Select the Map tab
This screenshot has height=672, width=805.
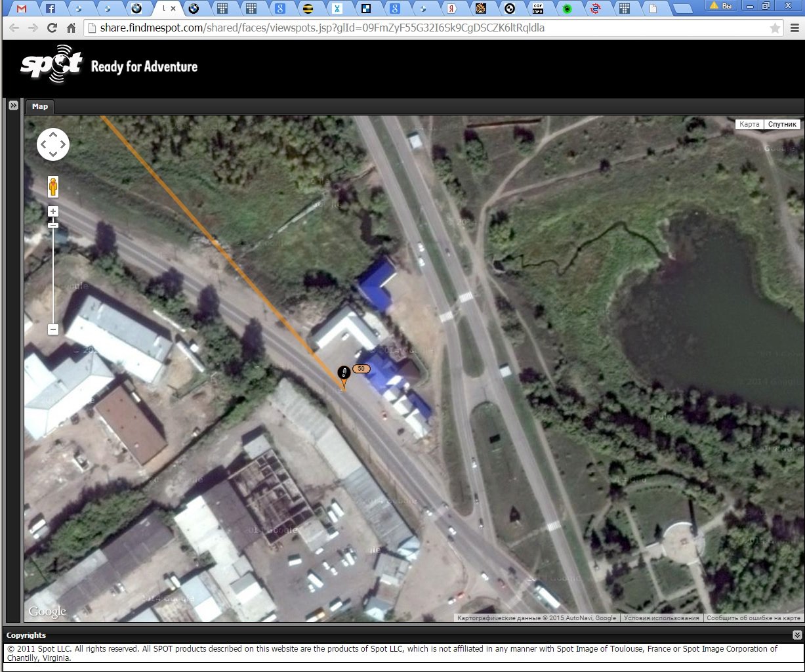click(x=40, y=106)
